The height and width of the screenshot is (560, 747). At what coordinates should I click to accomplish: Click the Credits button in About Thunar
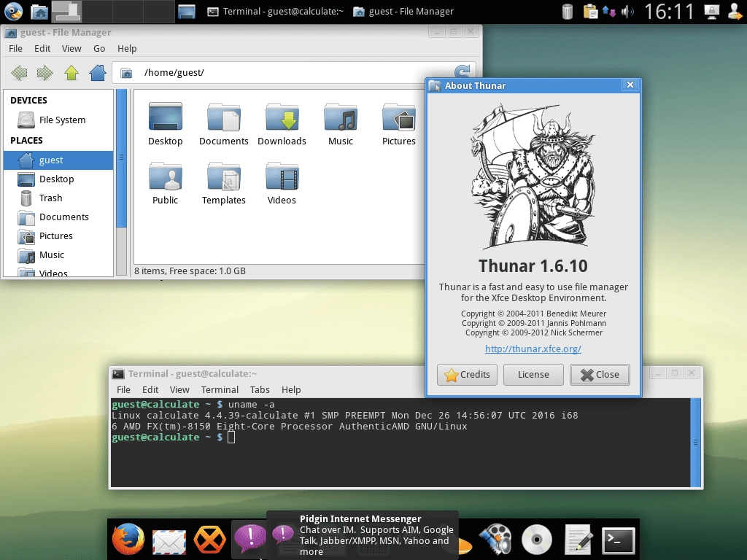[x=467, y=375]
